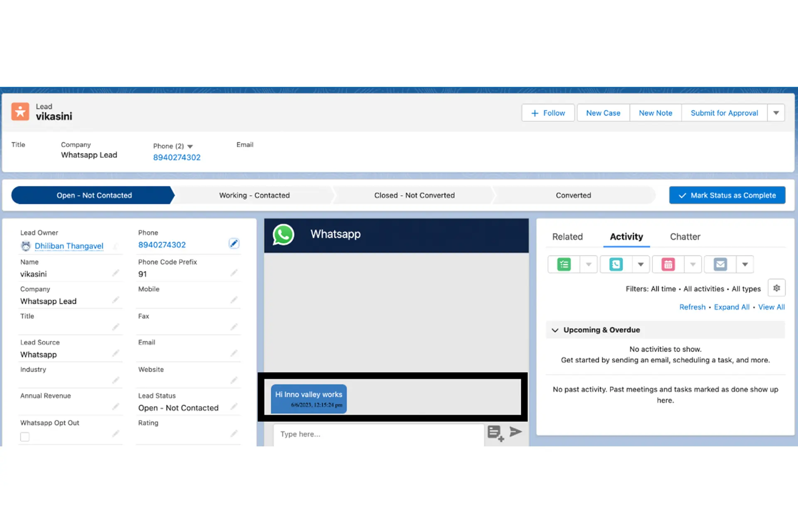The height and width of the screenshot is (532, 798).
Task: Expand the task activity type dropdown
Action: [589, 264]
